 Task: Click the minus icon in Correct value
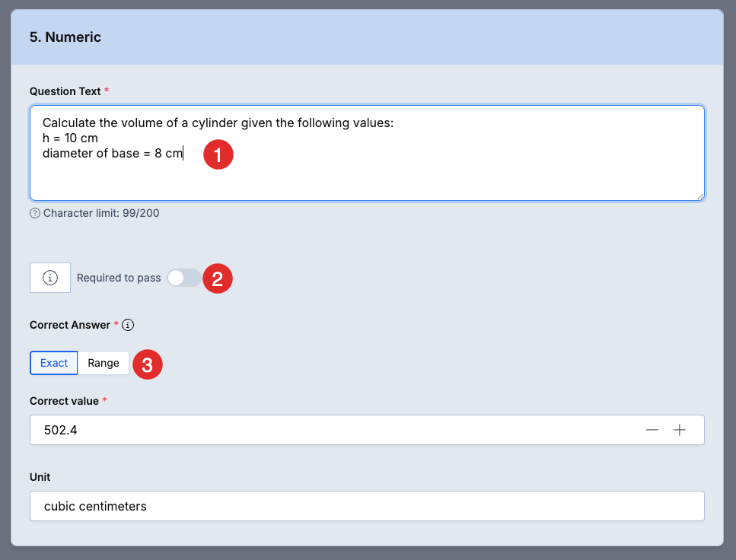click(652, 430)
